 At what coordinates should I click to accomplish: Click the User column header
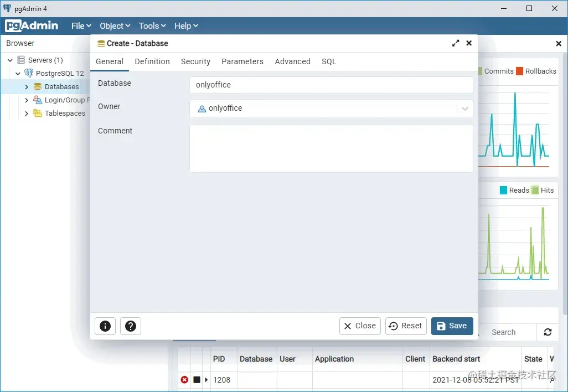(x=288, y=359)
